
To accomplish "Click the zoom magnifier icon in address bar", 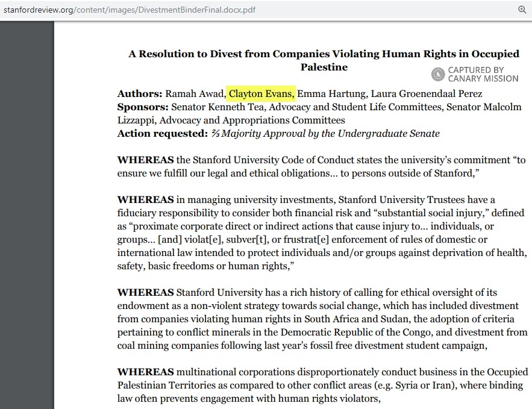I will point(522,10).
